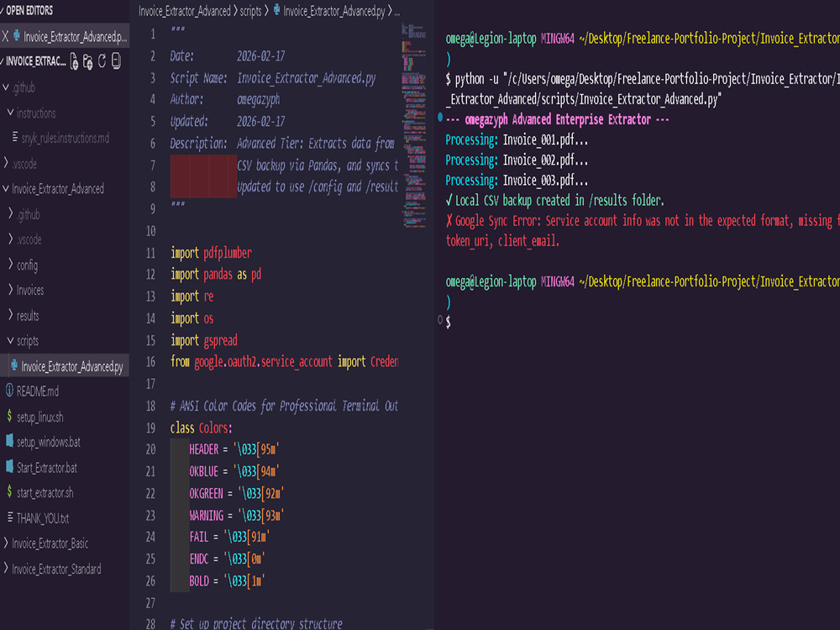
Task: Click Invoice_Extractor_Advanced.py breadcrumb segment
Action: [x=333, y=11]
